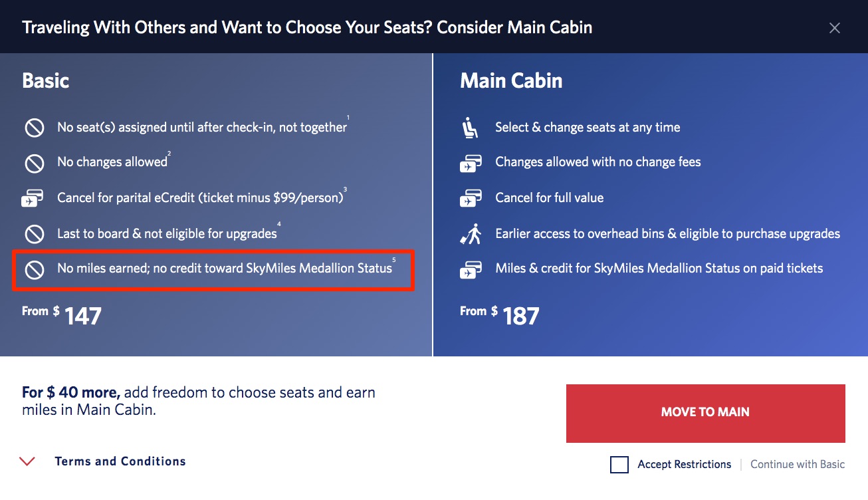The image size is (868, 500).
Task: Click the highlighted No miles earned prohibition icon
Action: 35,269
